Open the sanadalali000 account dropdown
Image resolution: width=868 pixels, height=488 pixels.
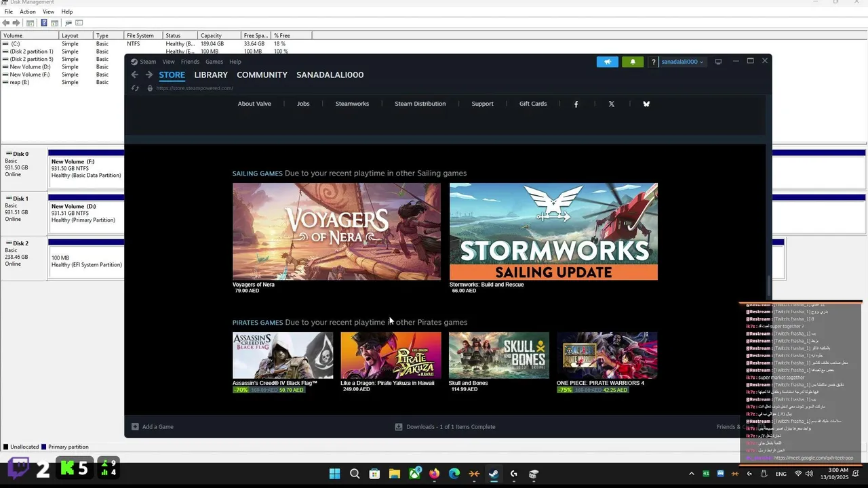[682, 62]
